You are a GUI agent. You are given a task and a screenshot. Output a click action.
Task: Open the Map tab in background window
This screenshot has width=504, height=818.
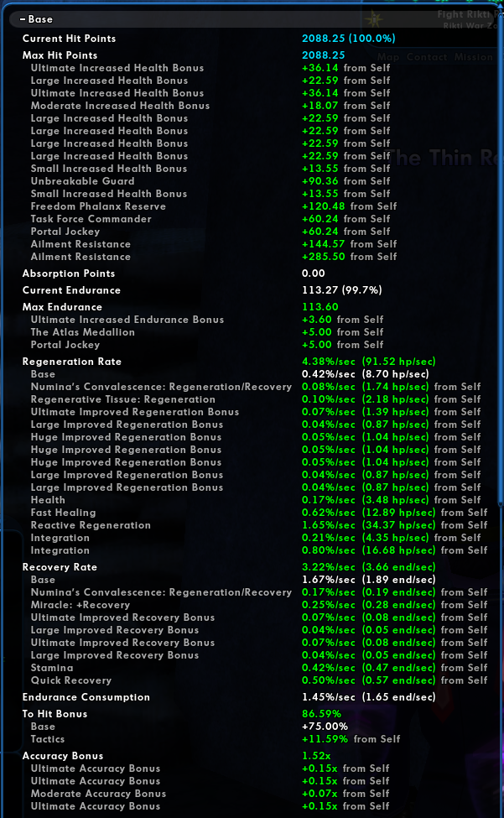(x=388, y=57)
